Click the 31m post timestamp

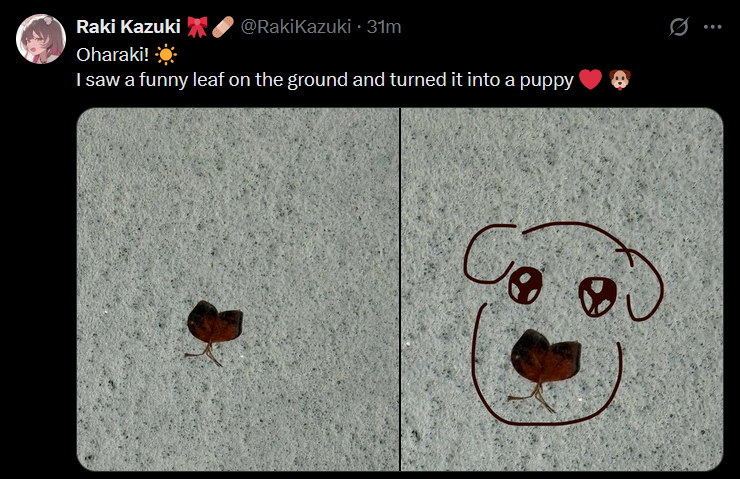tap(384, 27)
